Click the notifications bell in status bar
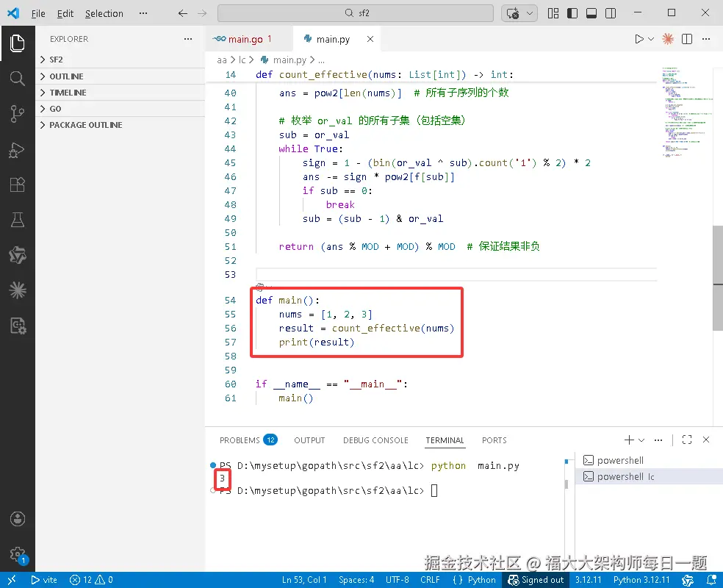 pyautogui.click(x=711, y=580)
